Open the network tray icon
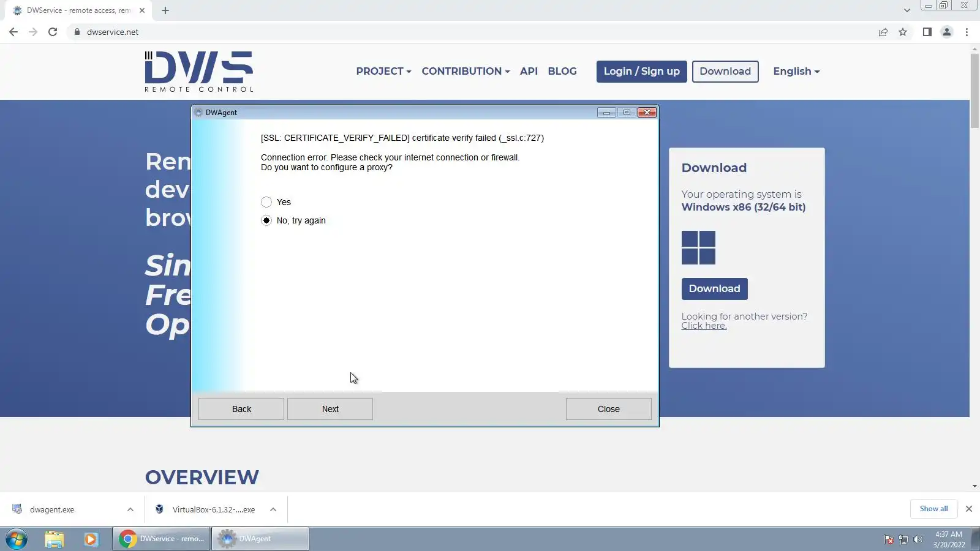This screenshot has height=551, width=980. coord(903,539)
